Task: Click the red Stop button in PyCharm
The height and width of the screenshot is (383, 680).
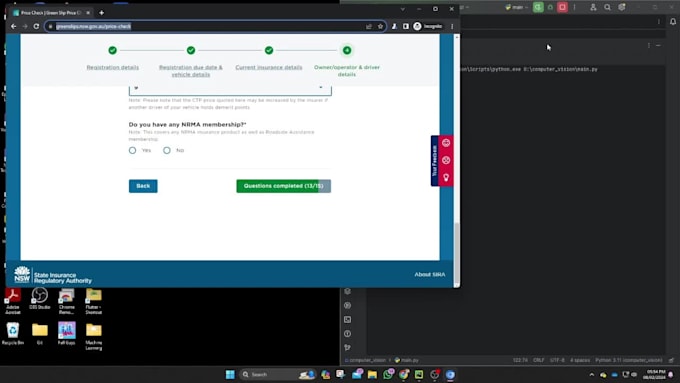Action: pos(562,7)
